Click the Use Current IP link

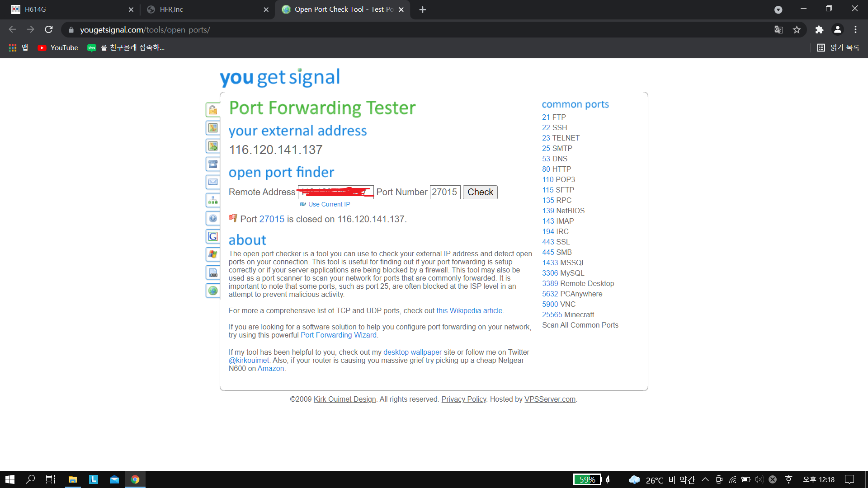(x=329, y=204)
